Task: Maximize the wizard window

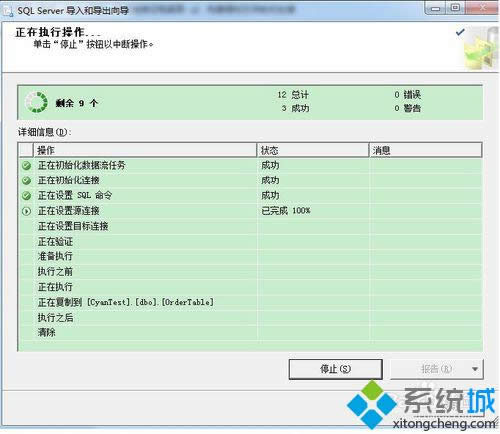Action: point(456,8)
